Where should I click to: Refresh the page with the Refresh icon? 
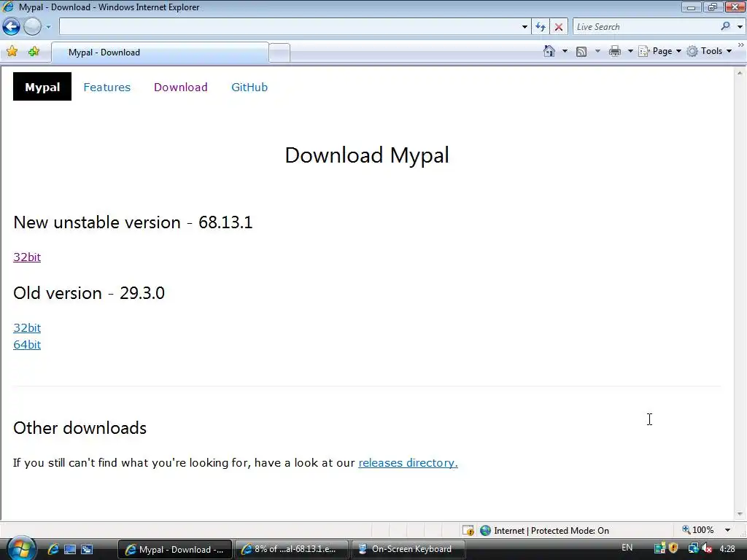(x=541, y=27)
